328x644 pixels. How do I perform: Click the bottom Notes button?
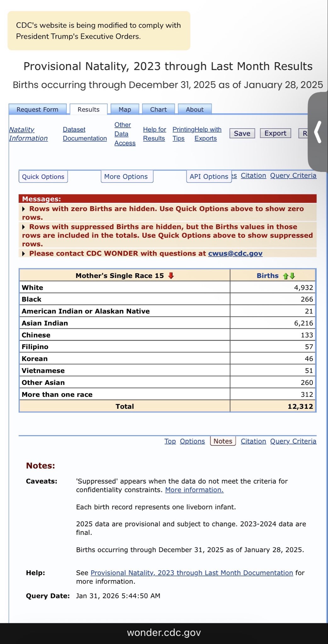(223, 441)
